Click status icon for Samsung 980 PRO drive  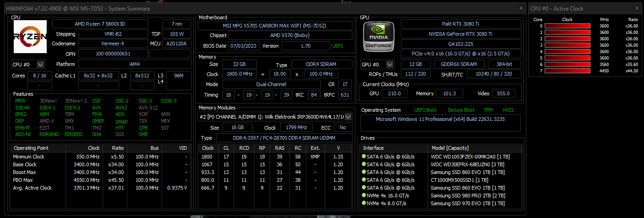364,196
